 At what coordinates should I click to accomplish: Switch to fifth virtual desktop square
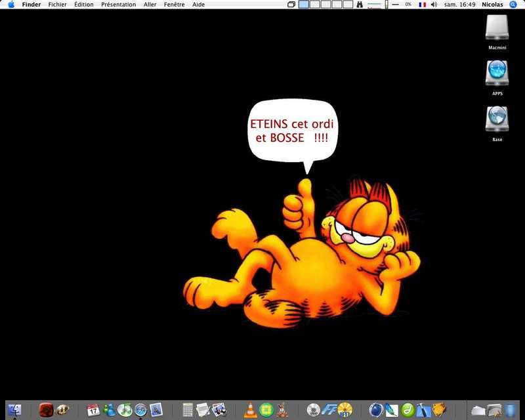[348, 5]
